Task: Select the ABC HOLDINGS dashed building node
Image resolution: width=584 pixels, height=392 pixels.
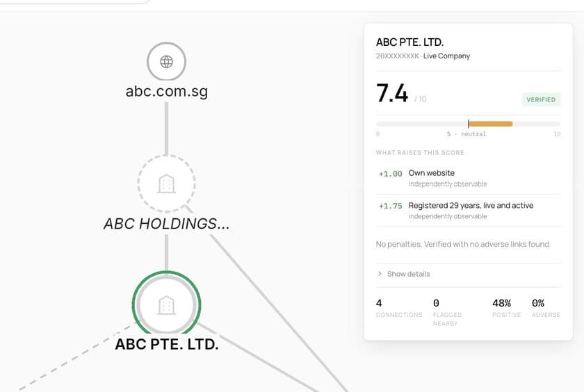Action: point(166,183)
